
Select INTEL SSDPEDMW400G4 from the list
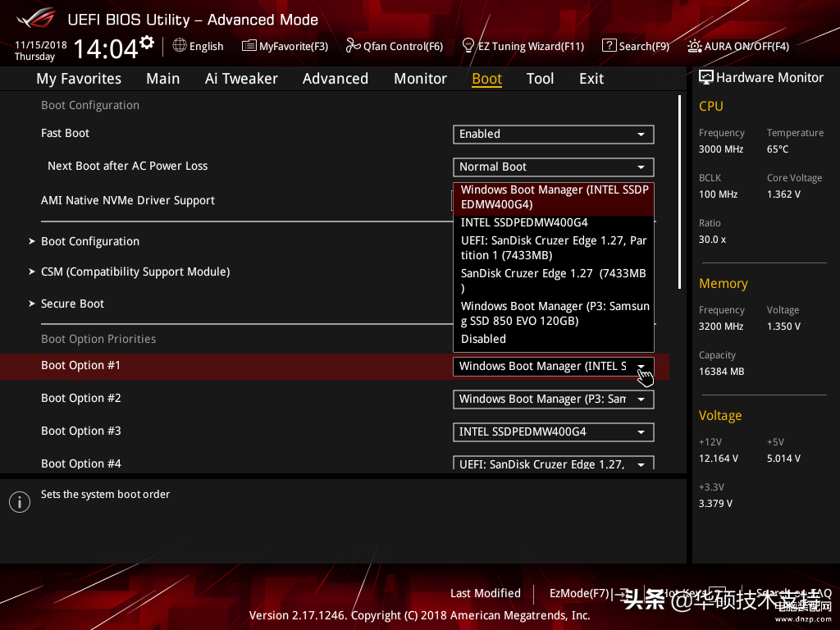(x=554, y=222)
